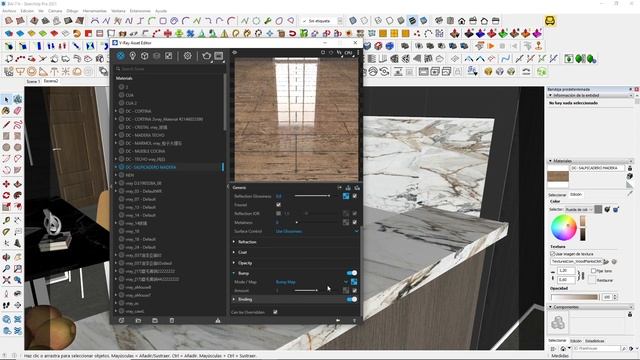Open Render Elements category icon

[x=157, y=56]
